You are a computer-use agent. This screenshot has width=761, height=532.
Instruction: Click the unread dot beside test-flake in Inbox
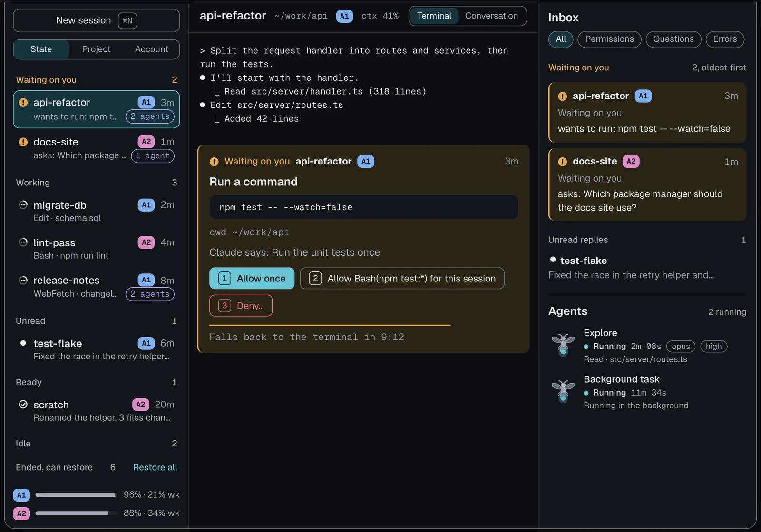[x=553, y=259]
